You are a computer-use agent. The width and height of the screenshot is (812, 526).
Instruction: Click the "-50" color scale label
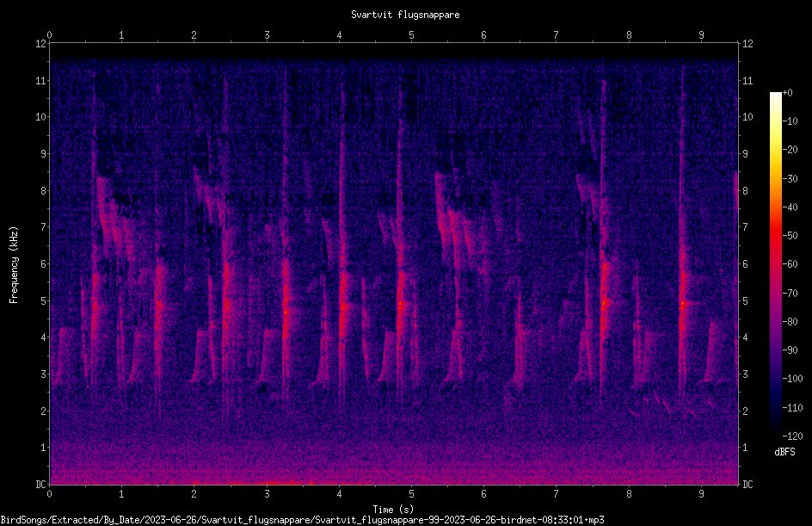click(790, 236)
